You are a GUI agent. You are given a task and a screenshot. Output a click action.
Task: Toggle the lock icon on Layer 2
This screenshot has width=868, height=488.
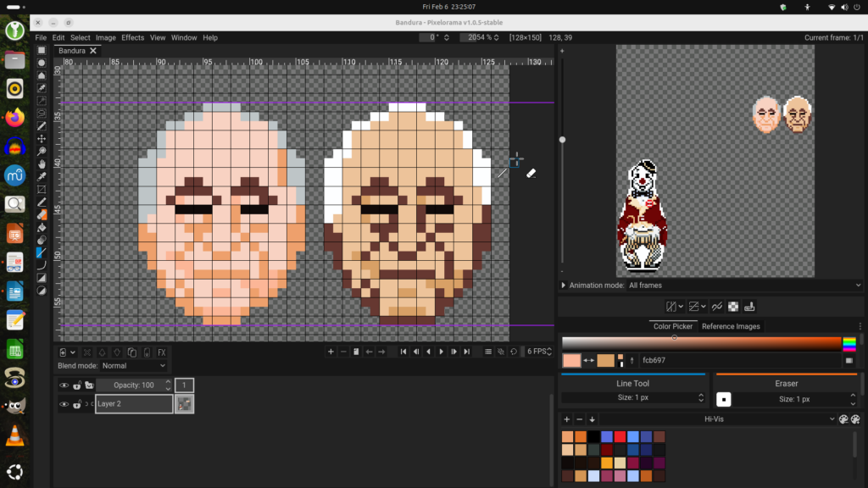point(77,404)
